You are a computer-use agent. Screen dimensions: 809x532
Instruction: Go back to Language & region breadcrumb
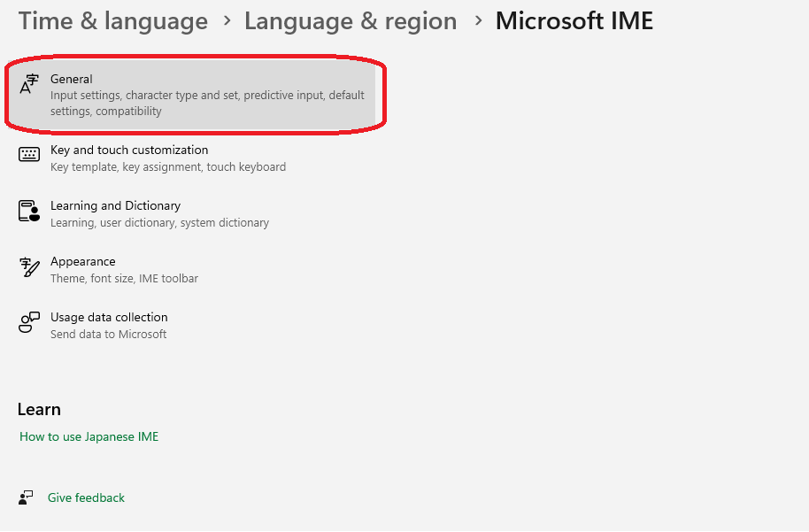(351, 21)
